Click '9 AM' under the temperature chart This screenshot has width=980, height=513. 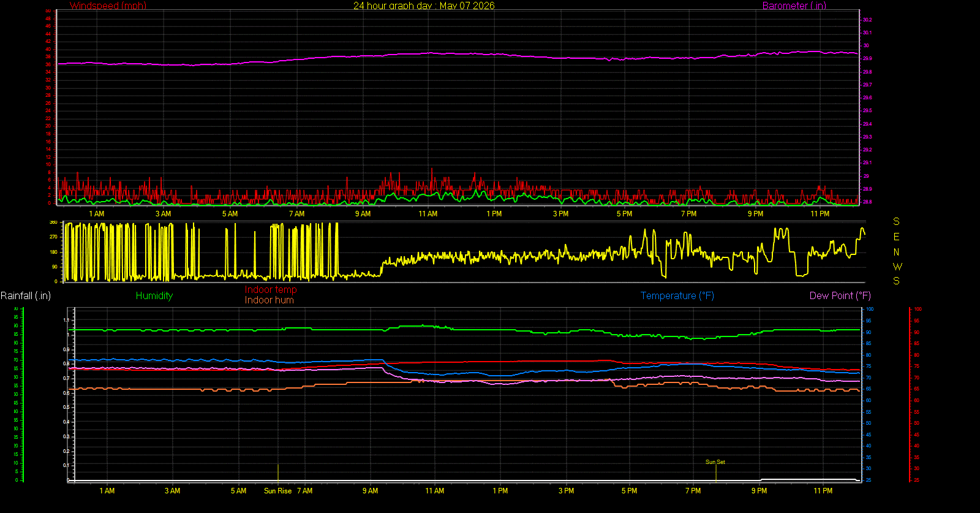click(370, 491)
